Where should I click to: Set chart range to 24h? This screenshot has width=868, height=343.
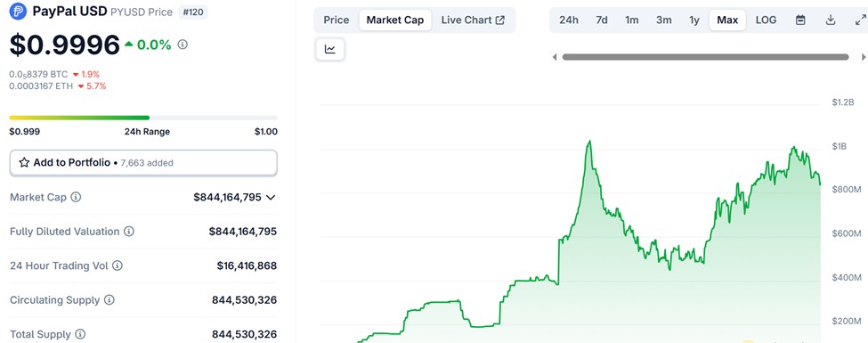[569, 20]
